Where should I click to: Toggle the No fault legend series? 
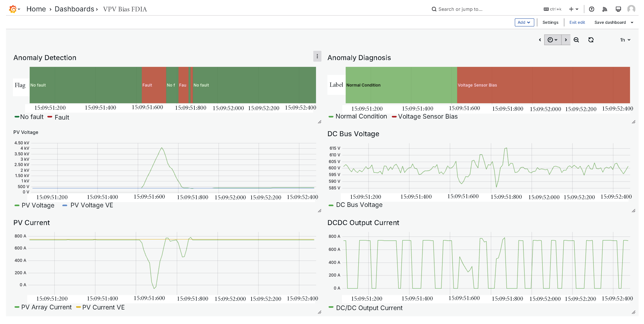[29, 117]
